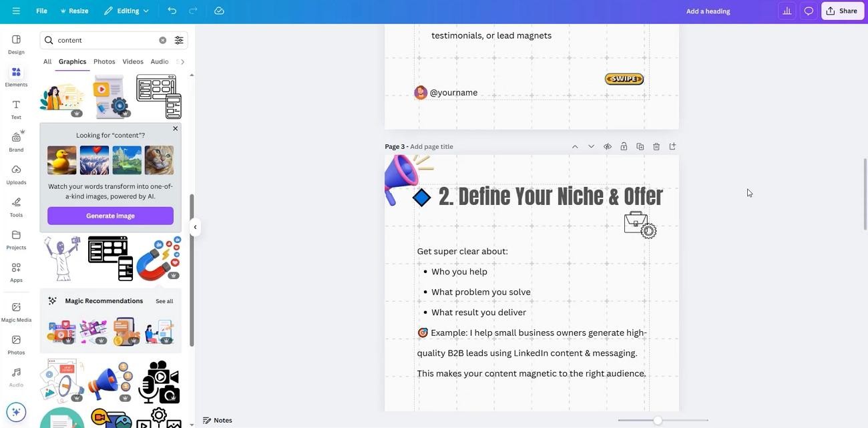Check the cloud save status icon
The height and width of the screenshot is (428, 868).
tap(219, 11)
